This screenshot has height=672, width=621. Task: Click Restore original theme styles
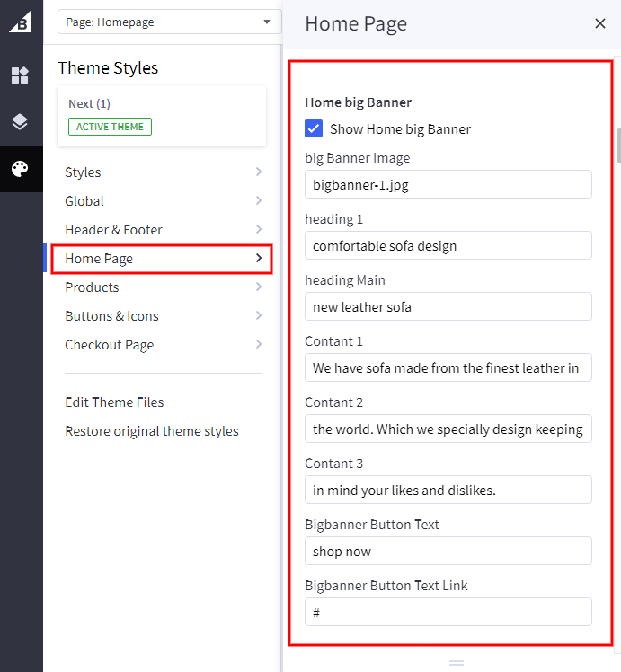(152, 431)
